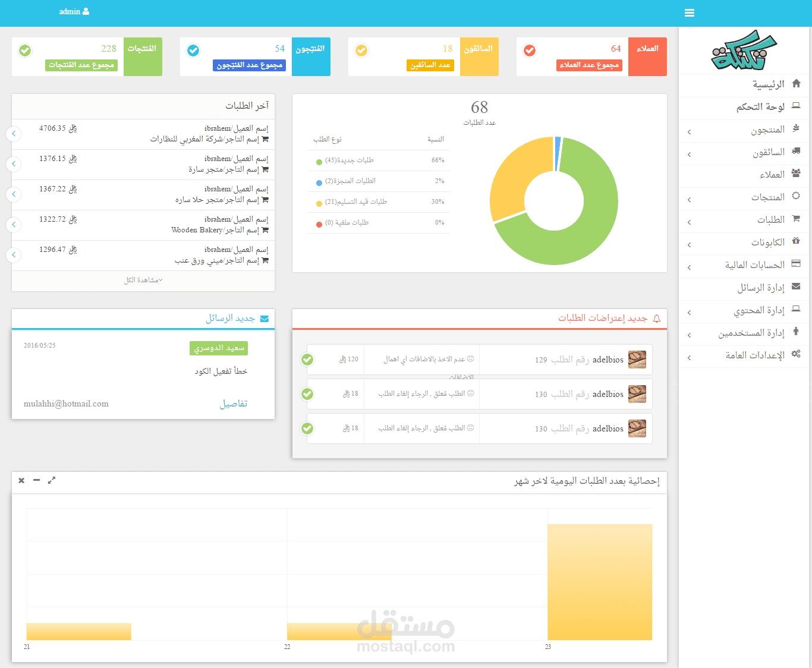Toggle the check on the bottom order 130 complaint
Screen dimensions: 812x668
307,428
